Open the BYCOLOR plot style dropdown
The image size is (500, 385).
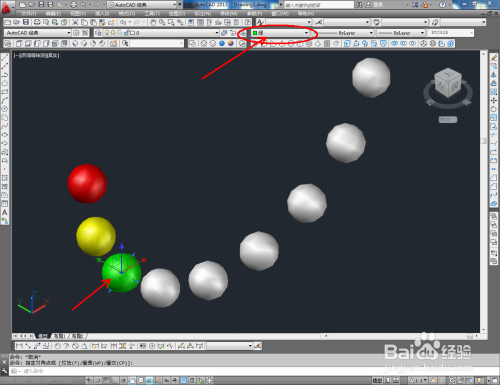point(450,33)
